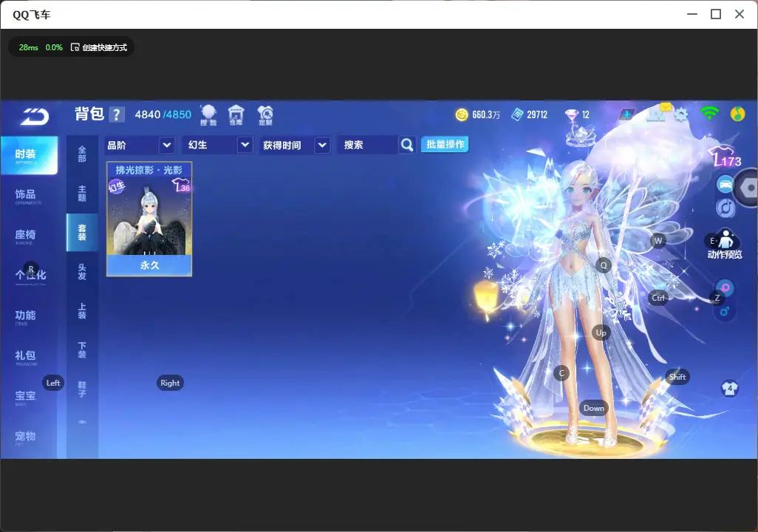Maximize the QQ飞车 window
Screen dimensions: 758x532
pos(716,14)
